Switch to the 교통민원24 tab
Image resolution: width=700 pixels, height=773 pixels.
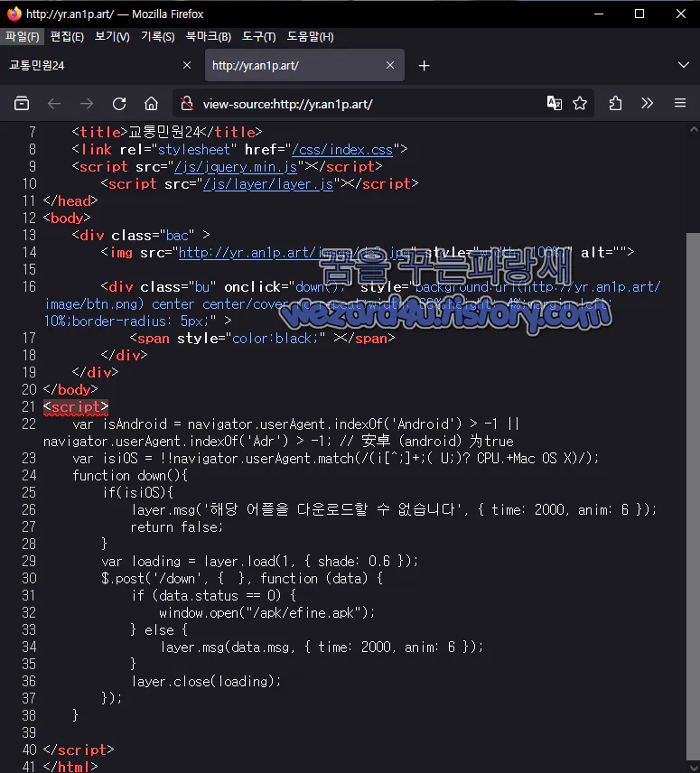pyautogui.click(x=99, y=65)
